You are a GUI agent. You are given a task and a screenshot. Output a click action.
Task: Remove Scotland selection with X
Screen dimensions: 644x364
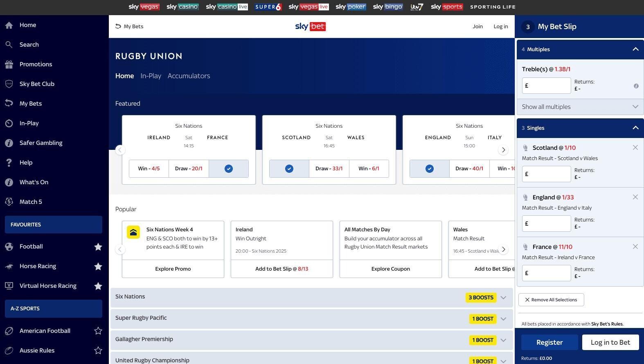(x=635, y=147)
